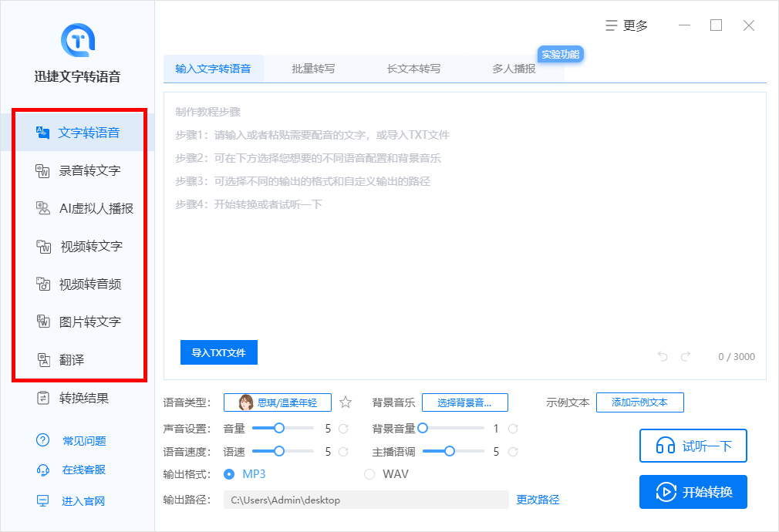Open the 思琪/温柔年轻 voice selector
This screenshot has height=532, width=779.
(278, 402)
